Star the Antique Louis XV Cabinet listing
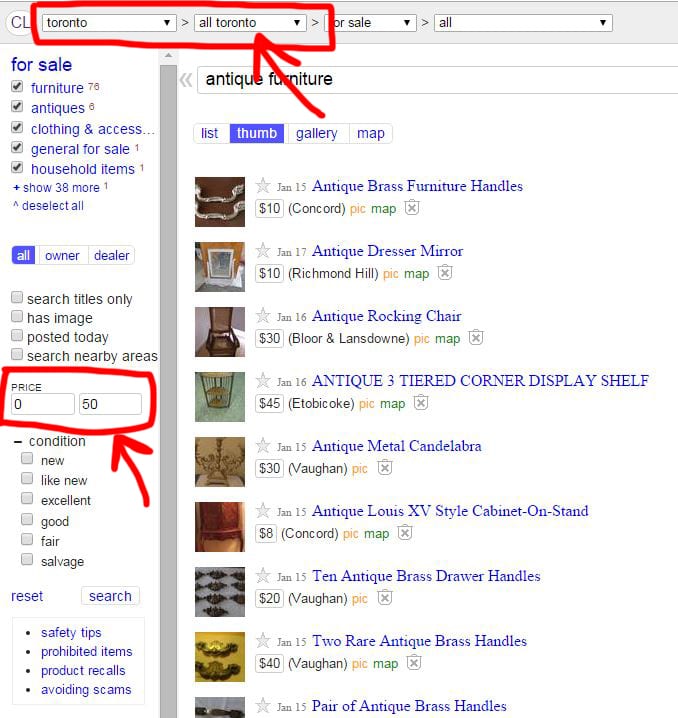 click(263, 510)
